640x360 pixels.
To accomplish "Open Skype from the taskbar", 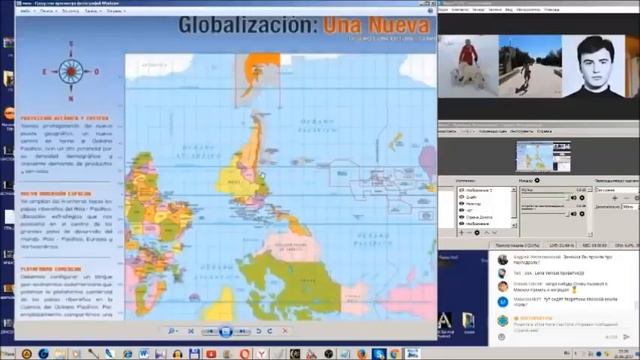I will click(x=378, y=354).
